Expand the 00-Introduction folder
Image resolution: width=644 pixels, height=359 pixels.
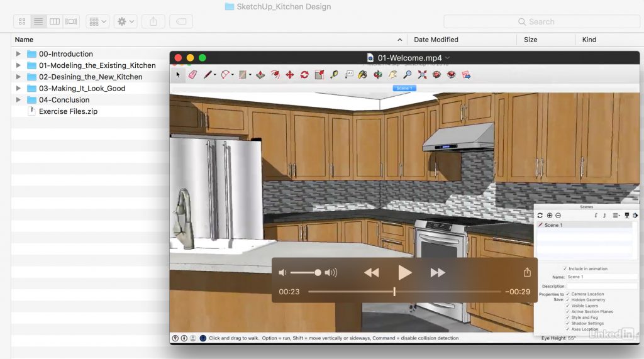pyautogui.click(x=18, y=54)
